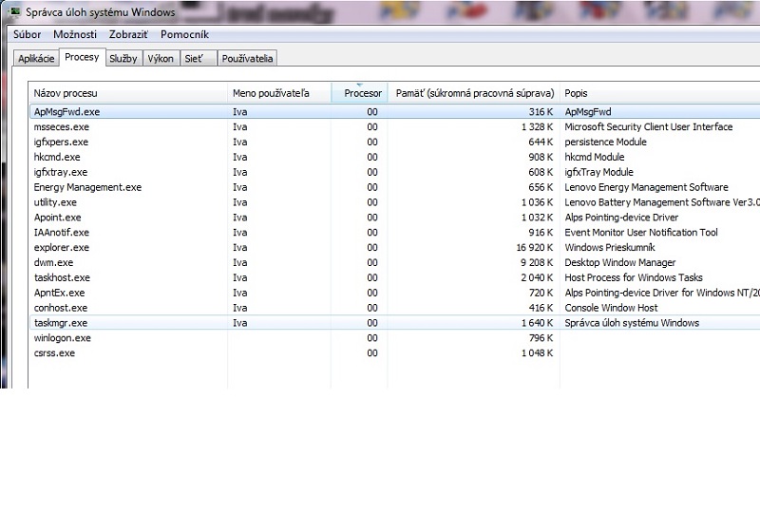Sort by Pamäť column header
This screenshot has width=760, height=532.
tap(474, 93)
